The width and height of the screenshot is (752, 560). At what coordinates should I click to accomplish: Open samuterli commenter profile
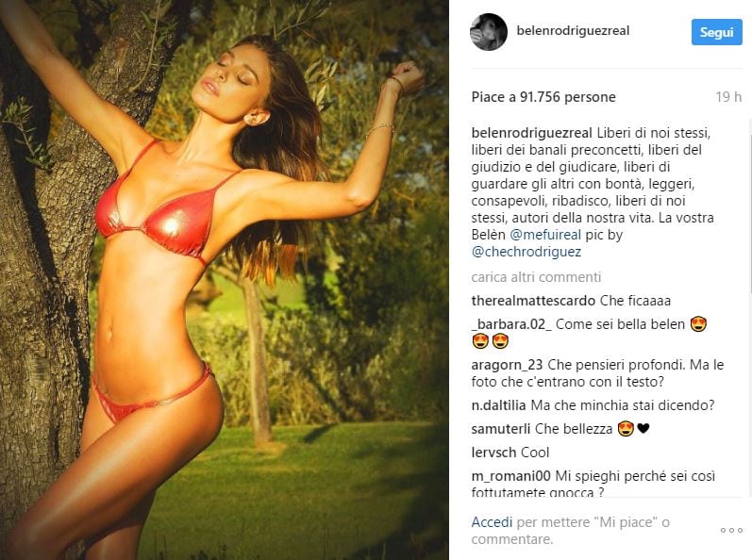coord(501,429)
